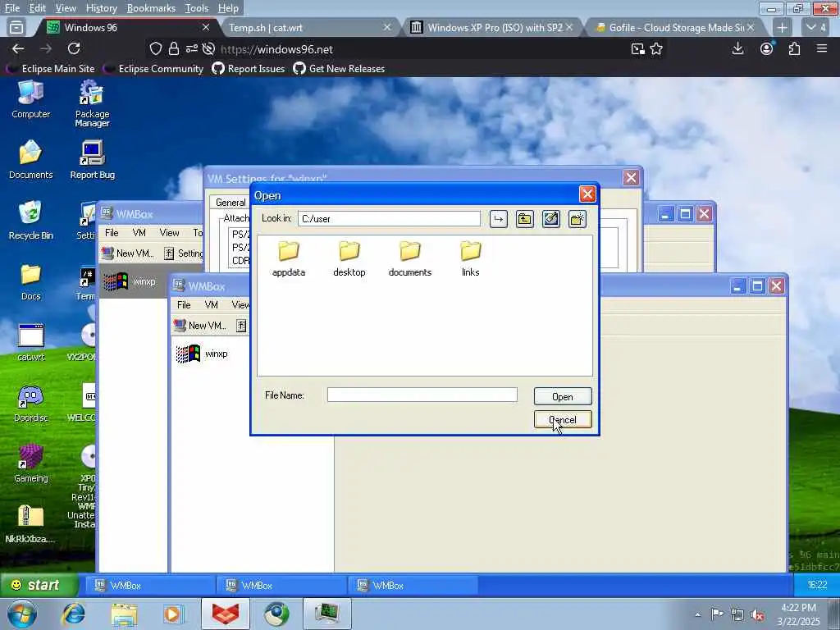
Task: Switch to Gofile Cloud Storage tab
Action: [673, 27]
